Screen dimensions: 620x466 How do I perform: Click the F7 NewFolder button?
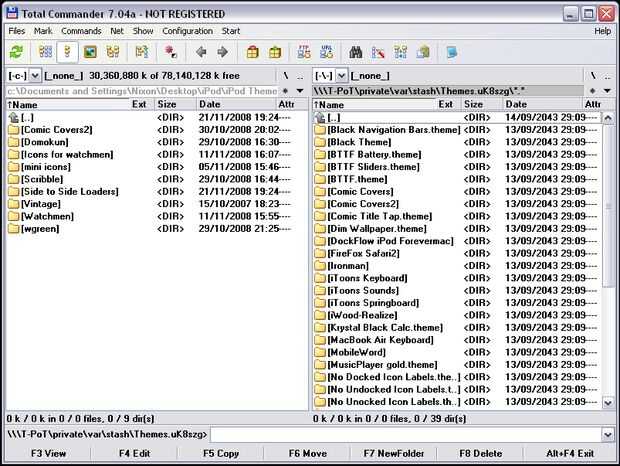[x=394, y=453]
